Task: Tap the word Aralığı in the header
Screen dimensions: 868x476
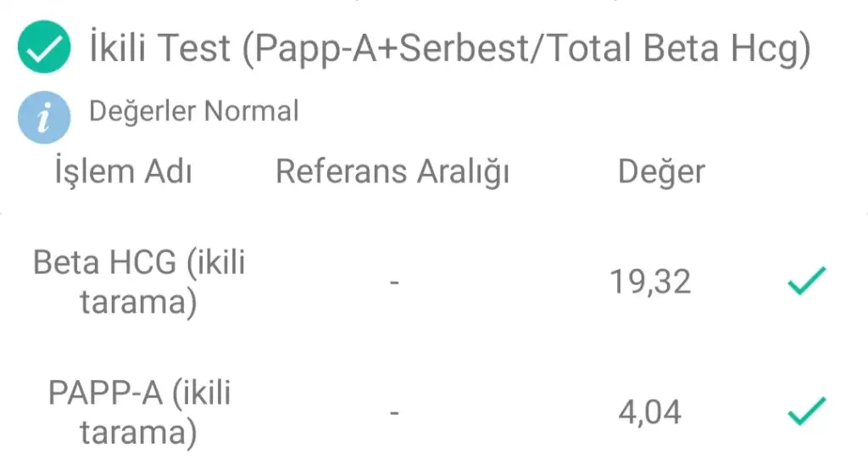Action: (x=463, y=172)
